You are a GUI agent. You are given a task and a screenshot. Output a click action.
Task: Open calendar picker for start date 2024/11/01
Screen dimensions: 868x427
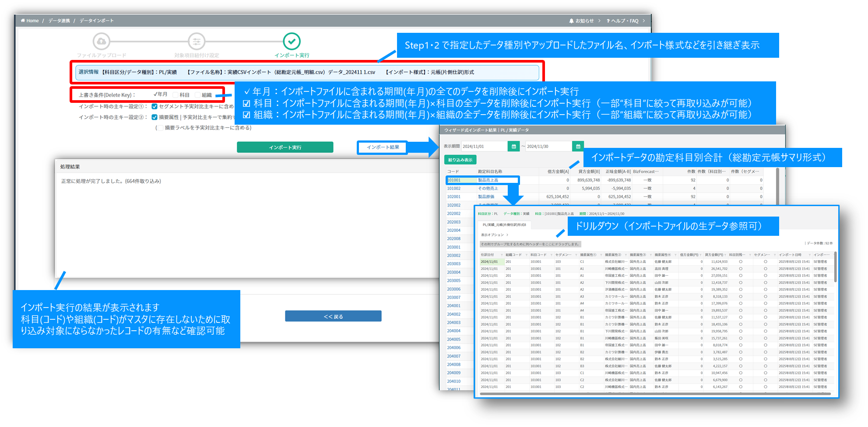[x=513, y=147]
